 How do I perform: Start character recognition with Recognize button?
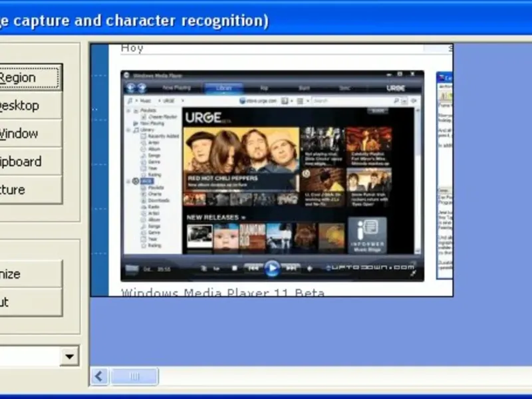tap(31, 274)
